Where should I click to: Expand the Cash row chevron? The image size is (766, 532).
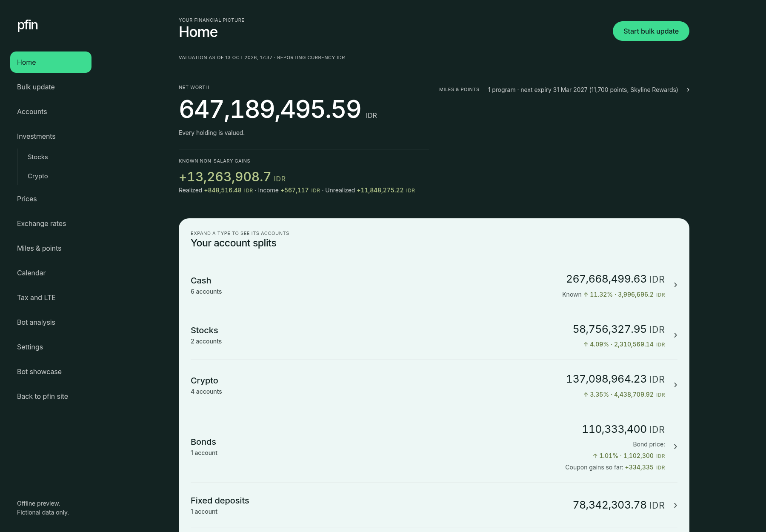(x=675, y=285)
